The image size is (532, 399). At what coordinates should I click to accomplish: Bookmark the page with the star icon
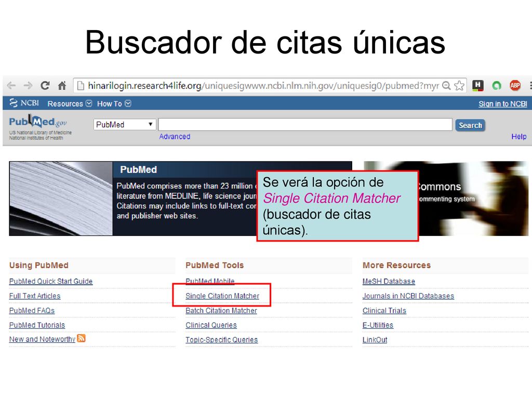459,86
